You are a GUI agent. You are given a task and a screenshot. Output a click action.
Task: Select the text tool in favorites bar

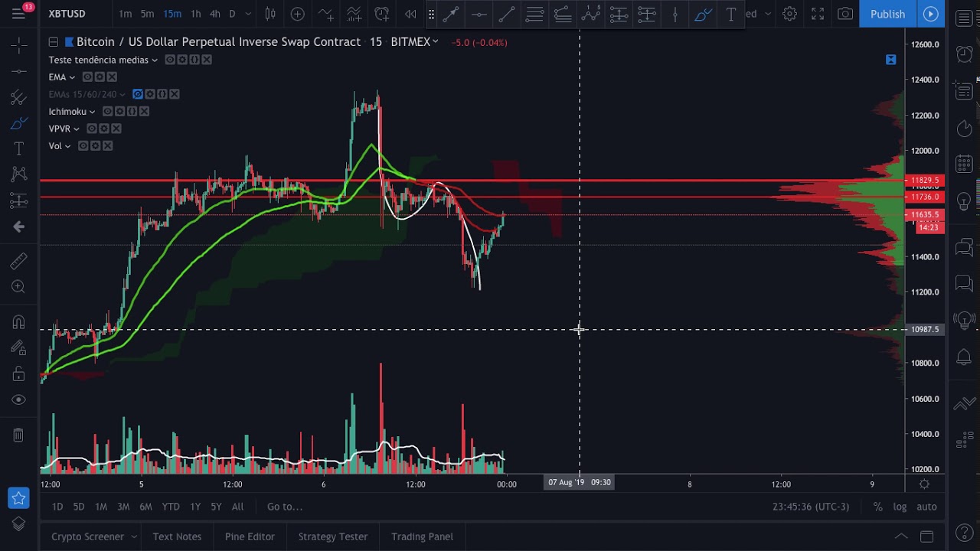coord(731,14)
